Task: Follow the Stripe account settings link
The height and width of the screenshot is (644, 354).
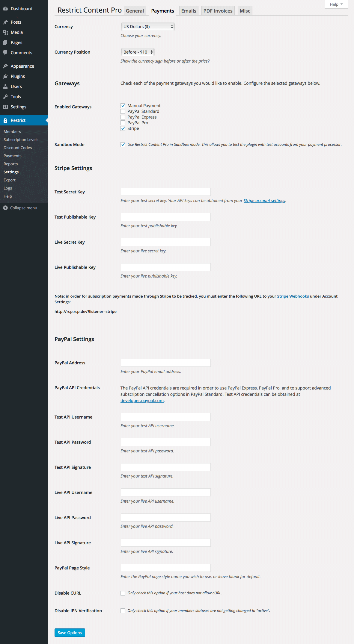Action: (x=264, y=201)
